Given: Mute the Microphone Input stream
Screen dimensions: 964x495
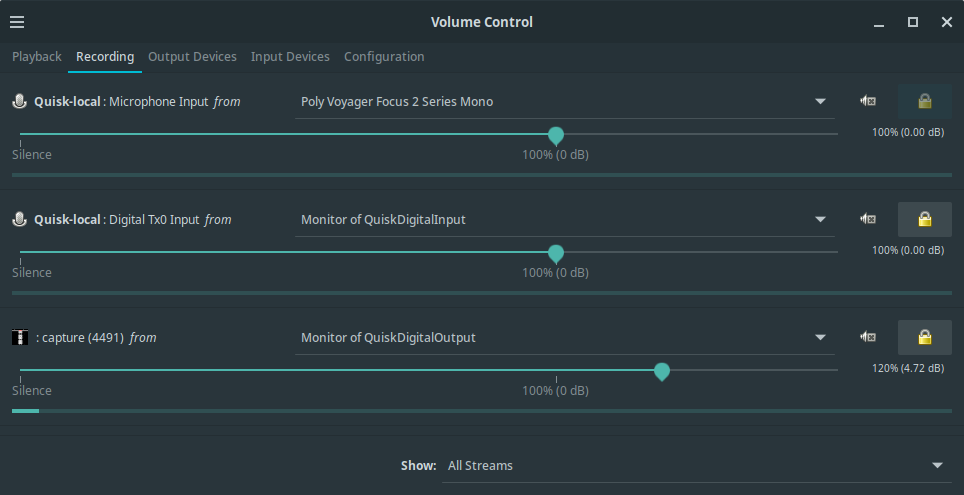Looking at the screenshot, I should click(x=868, y=101).
